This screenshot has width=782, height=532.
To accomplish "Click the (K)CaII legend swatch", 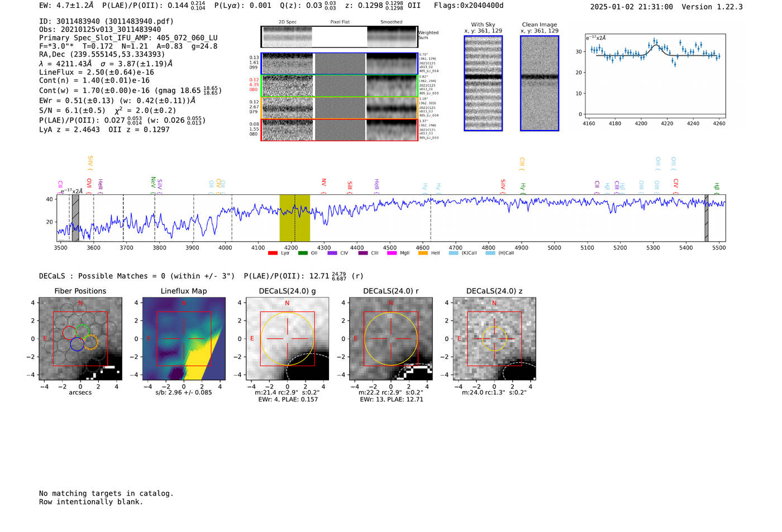I will click(x=454, y=253).
